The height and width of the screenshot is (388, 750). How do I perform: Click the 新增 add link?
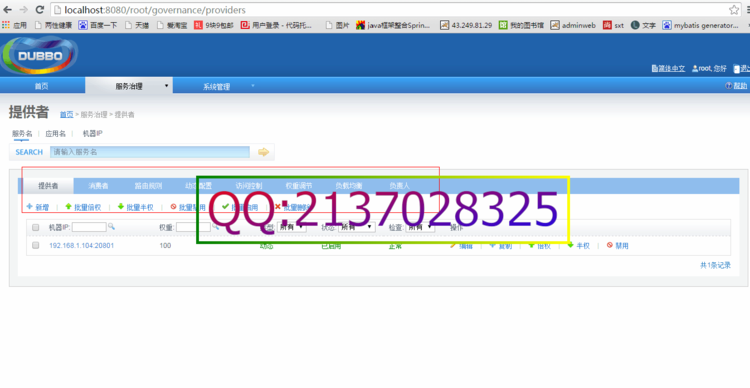click(x=38, y=207)
